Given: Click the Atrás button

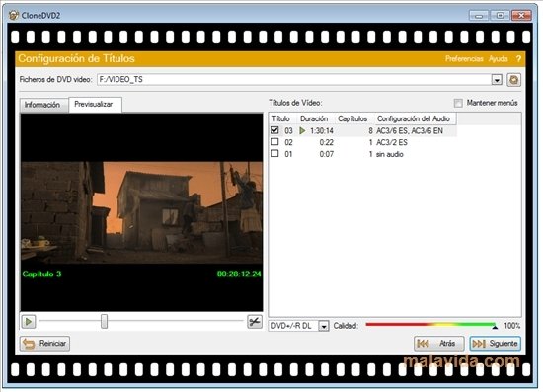Looking at the screenshot, I should pyautogui.click(x=439, y=344).
